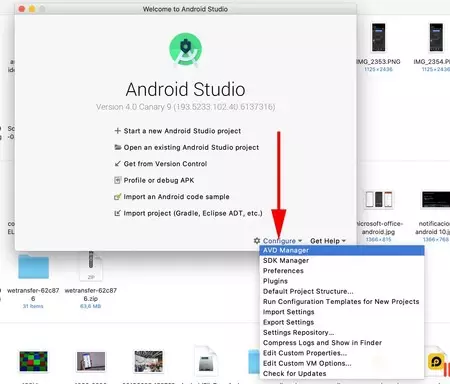
Task: Select Import Settings in the menu
Action: coord(342,312)
